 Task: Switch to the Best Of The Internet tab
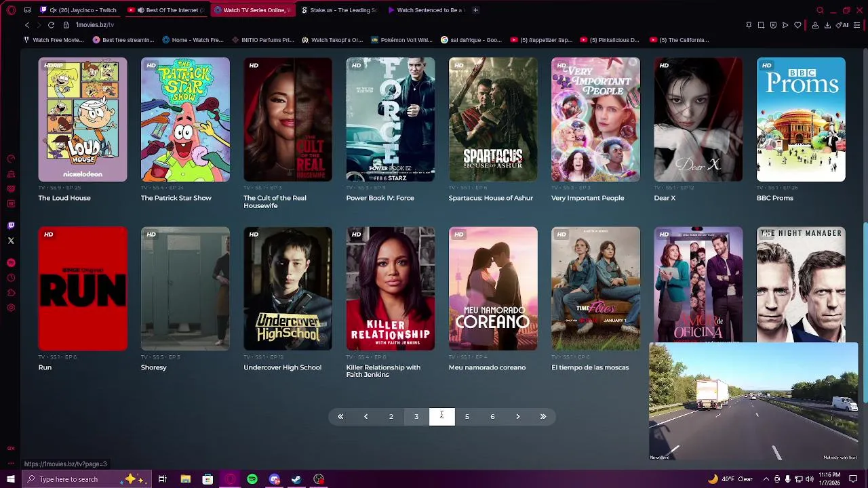[x=167, y=10]
